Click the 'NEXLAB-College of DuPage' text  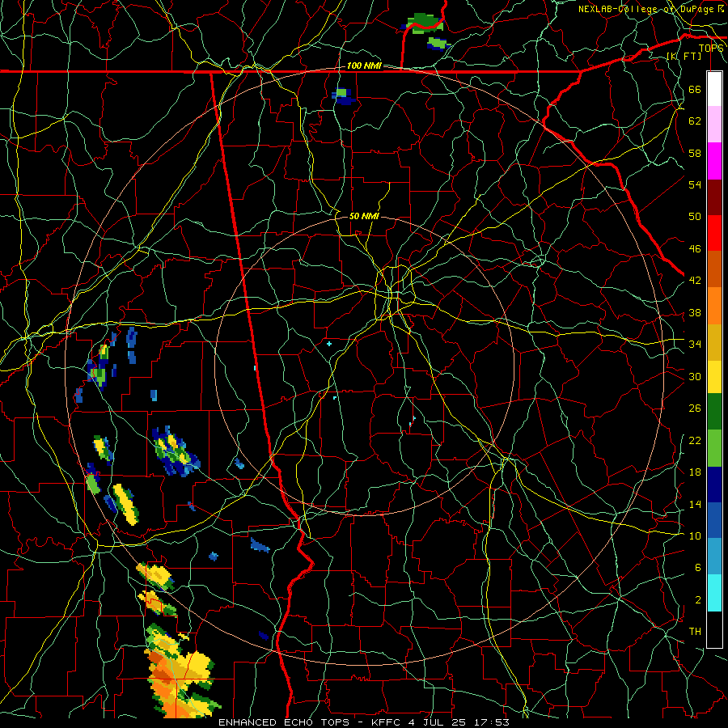click(645, 9)
